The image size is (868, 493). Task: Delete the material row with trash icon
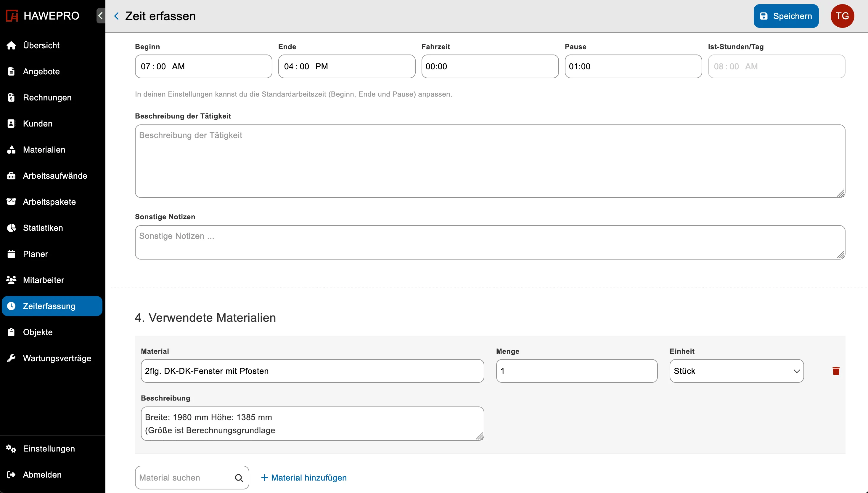(x=835, y=371)
